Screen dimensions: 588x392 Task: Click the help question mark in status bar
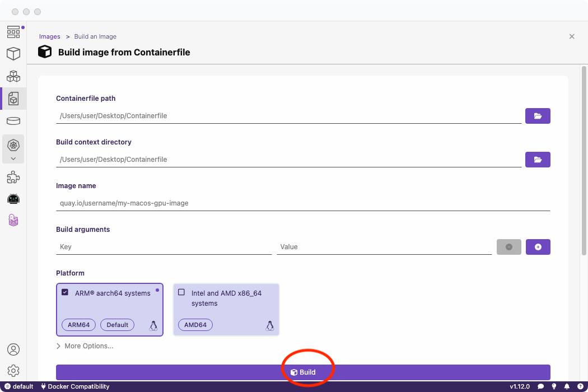580,386
